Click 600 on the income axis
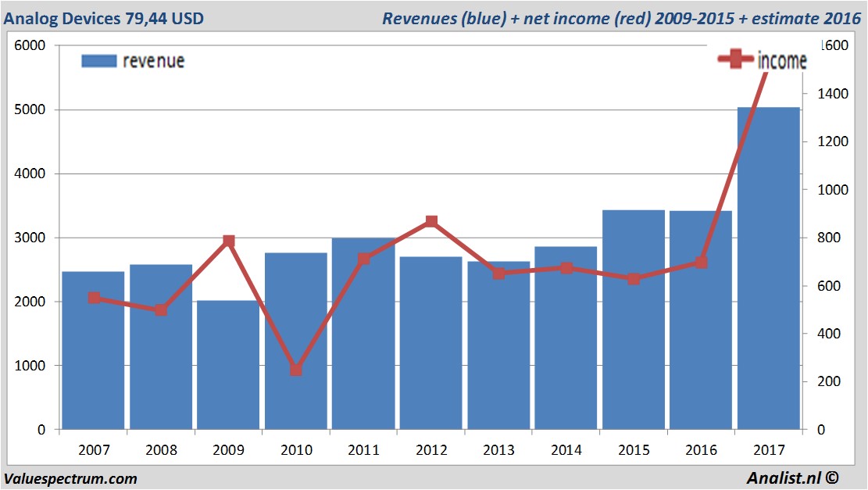 829,286
